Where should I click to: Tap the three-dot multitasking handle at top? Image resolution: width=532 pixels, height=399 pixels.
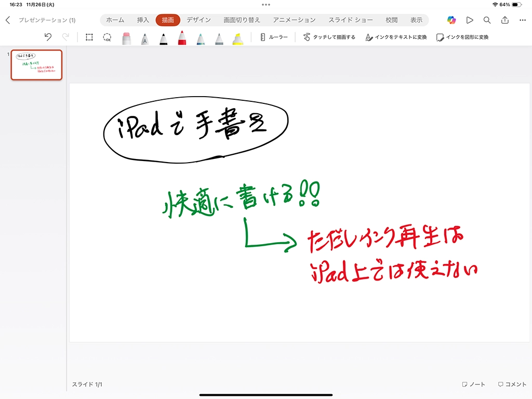click(x=266, y=5)
